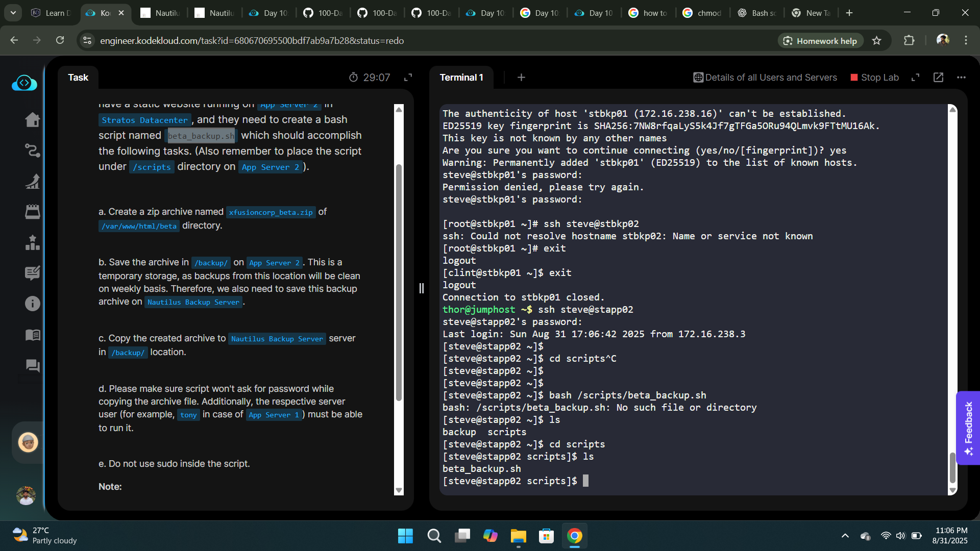
Task: Click the panel divider resize handle
Action: point(422,288)
